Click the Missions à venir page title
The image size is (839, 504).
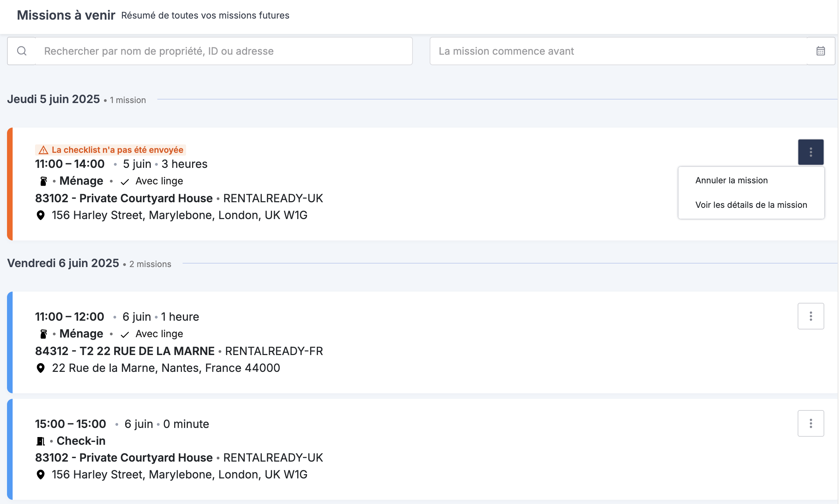(x=66, y=15)
